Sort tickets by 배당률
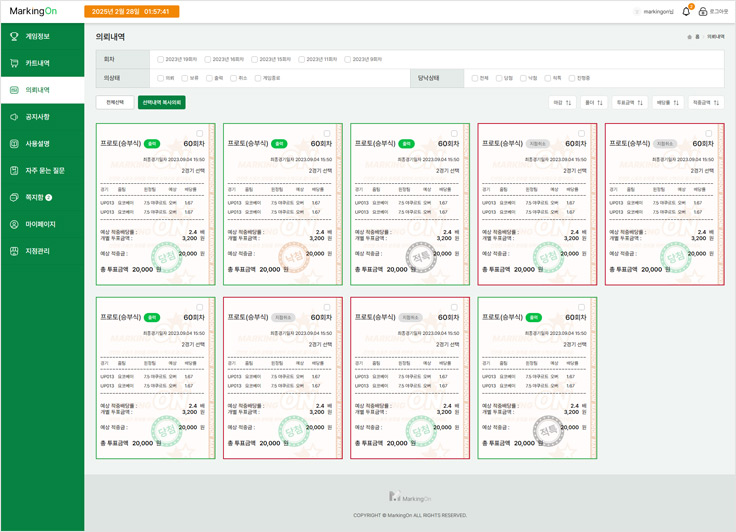Image resolution: width=736 pixels, height=532 pixels. pos(668,102)
